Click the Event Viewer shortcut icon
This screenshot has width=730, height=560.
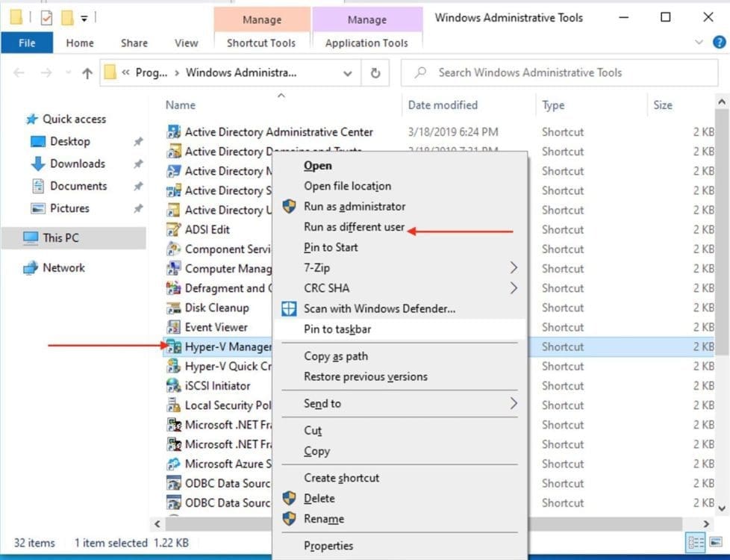(x=173, y=327)
